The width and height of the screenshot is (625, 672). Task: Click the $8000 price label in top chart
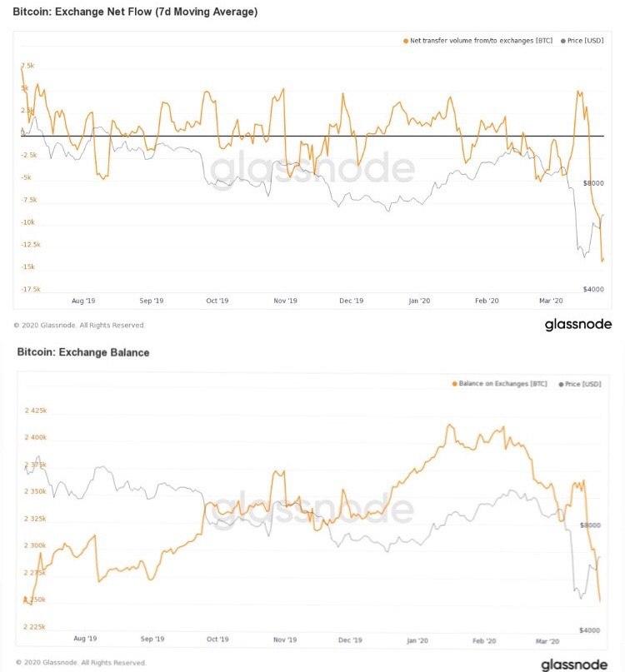(x=593, y=183)
